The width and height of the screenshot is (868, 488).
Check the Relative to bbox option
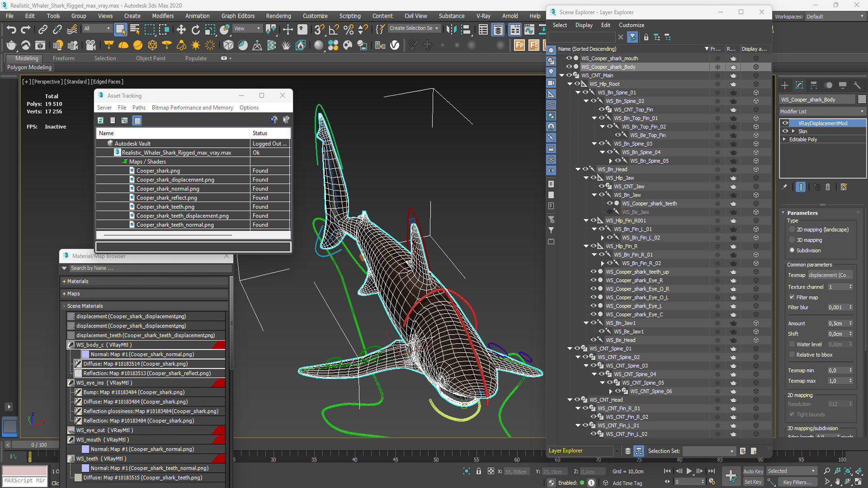click(x=792, y=355)
